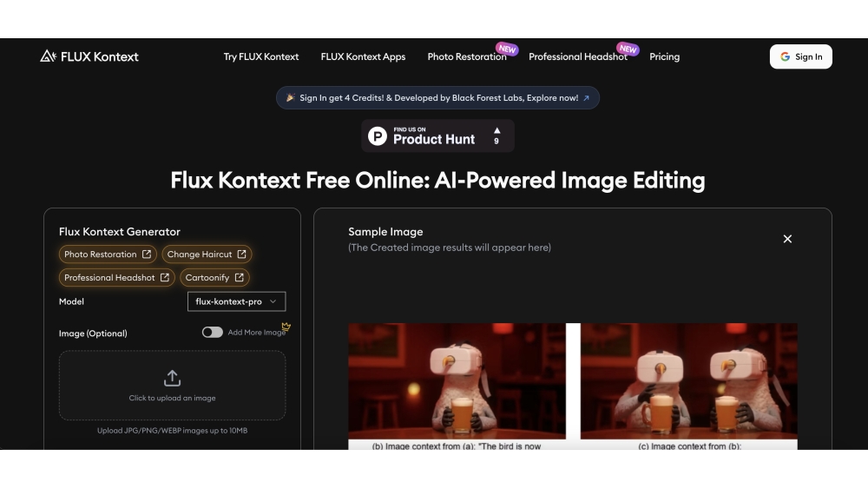Screen dimensions: 868x489
Task: Open Photo Restoration in top navigation
Action: tap(466, 56)
